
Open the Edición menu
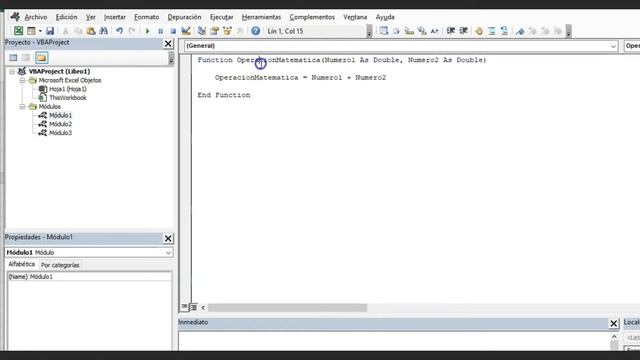pyautogui.click(x=67, y=17)
